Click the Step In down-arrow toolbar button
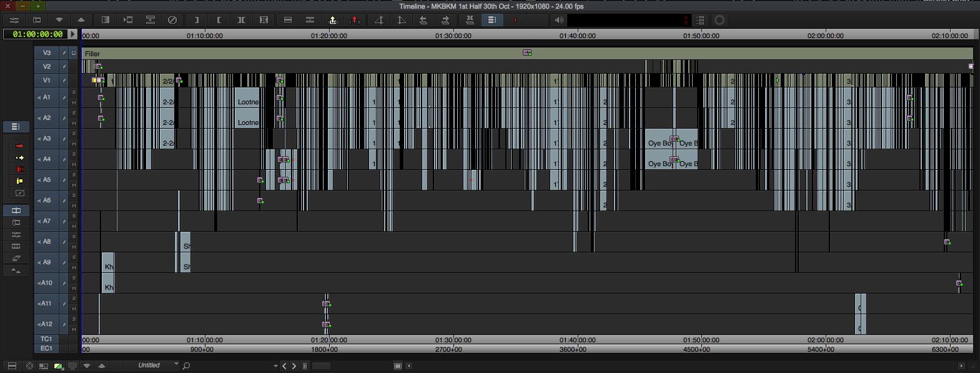This screenshot has height=373, width=980. [59, 20]
